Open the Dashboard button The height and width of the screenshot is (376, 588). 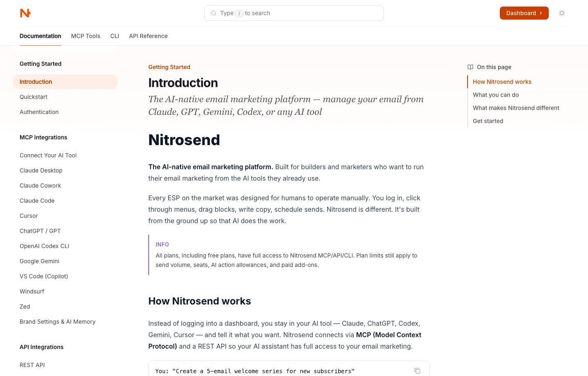click(524, 13)
